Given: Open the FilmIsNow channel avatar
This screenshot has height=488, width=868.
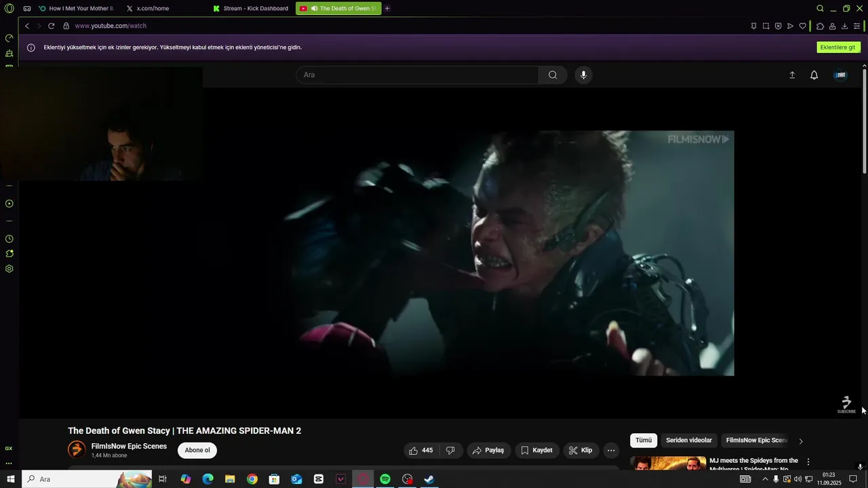Looking at the screenshot, I should (x=77, y=449).
